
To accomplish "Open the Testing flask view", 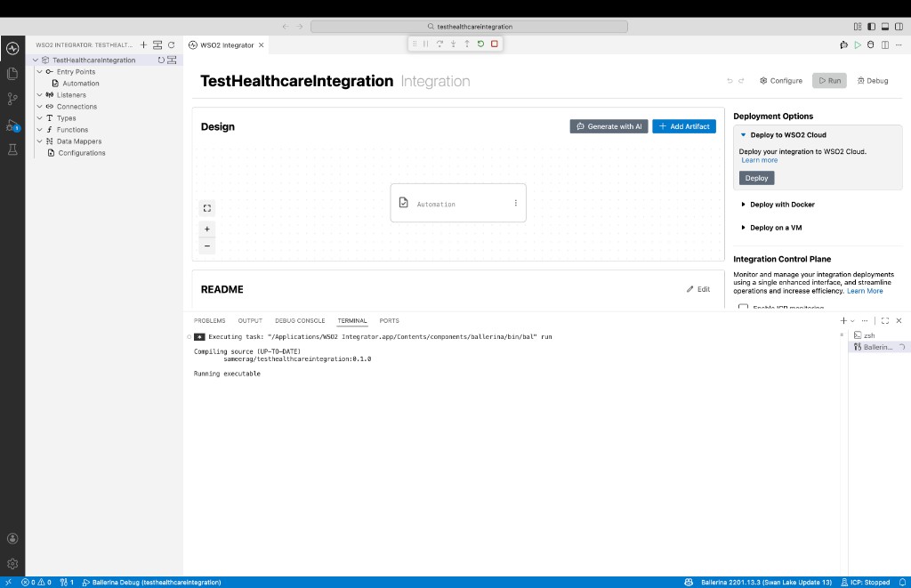I will click(x=12, y=150).
